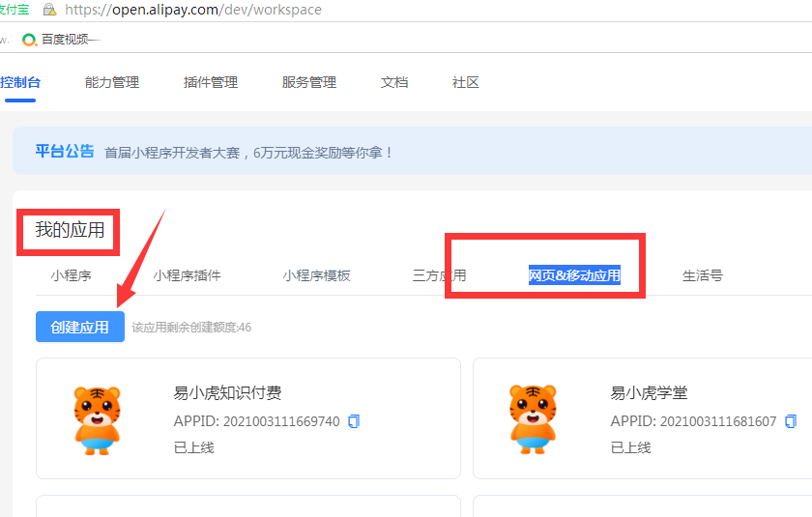Image resolution: width=812 pixels, height=517 pixels.
Task: Open 插件管理 navigation item
Action: (211, 82)
